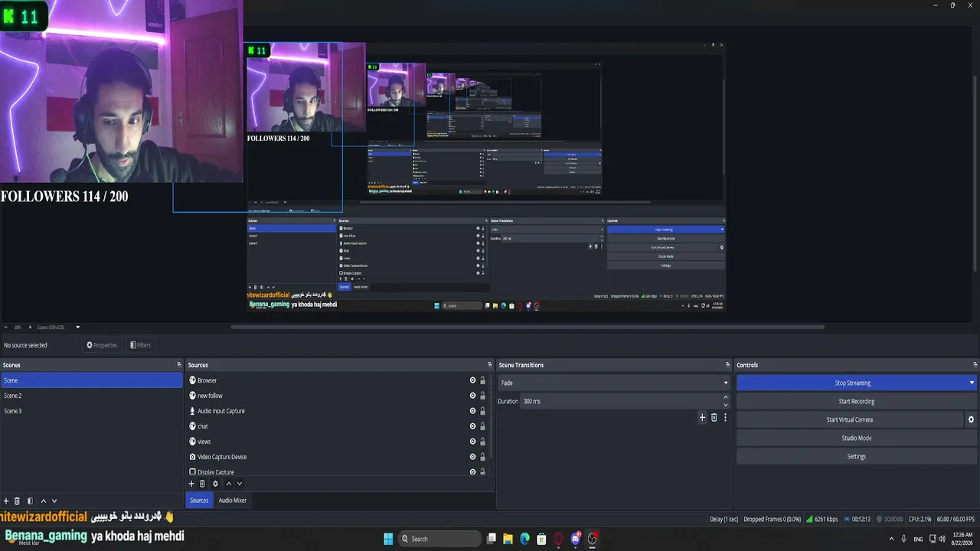
Task: Open Windows Start menu
Action: pyautogui.click(x=388, y=539)
